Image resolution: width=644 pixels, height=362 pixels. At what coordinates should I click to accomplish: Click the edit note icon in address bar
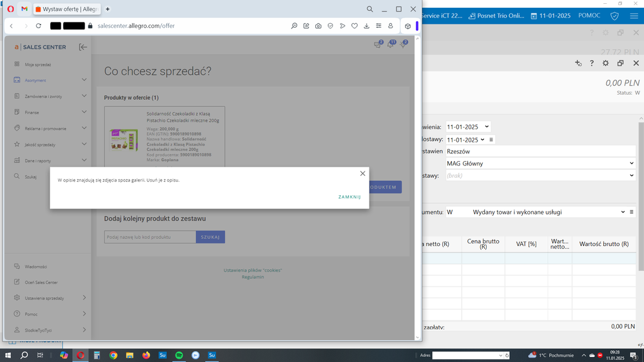tap(306, 26)
